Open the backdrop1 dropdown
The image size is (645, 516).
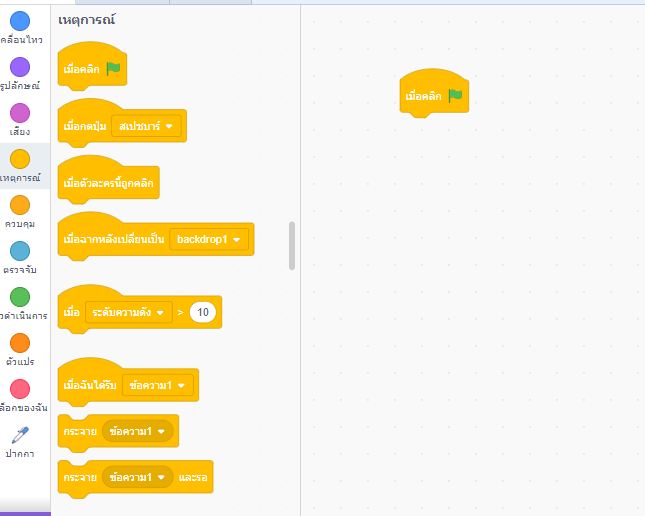coord(209,239)
